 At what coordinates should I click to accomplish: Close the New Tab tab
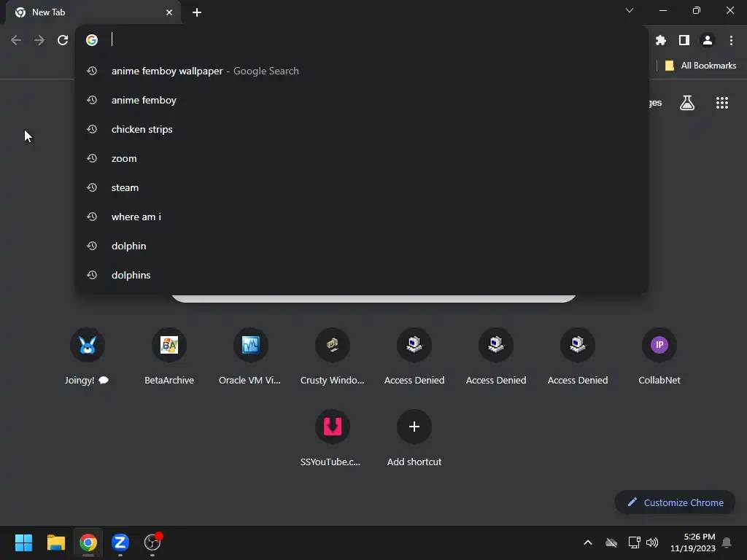pos(169,12)
